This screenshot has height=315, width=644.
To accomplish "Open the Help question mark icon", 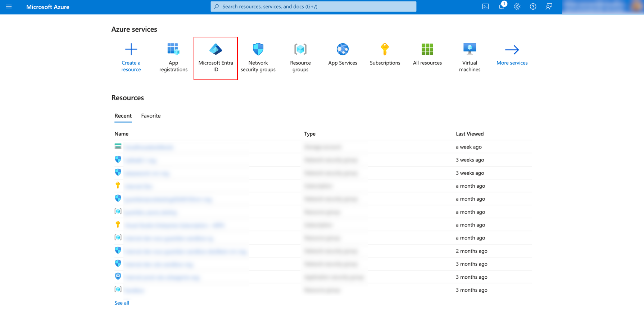I will [x=533, y=6].
